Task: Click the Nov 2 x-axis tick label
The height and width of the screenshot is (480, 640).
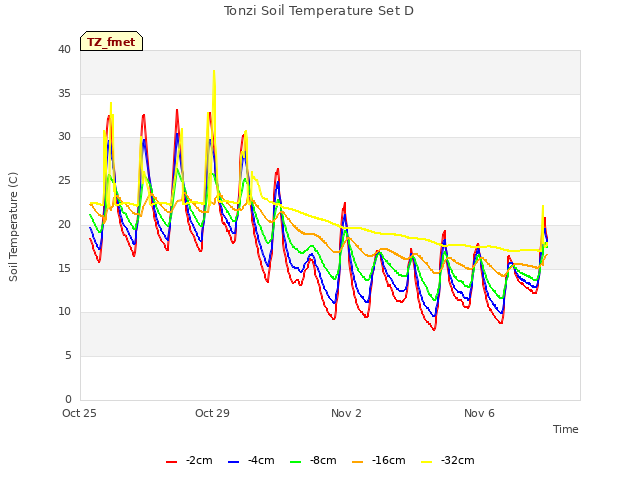Action: tap(346, 413)
